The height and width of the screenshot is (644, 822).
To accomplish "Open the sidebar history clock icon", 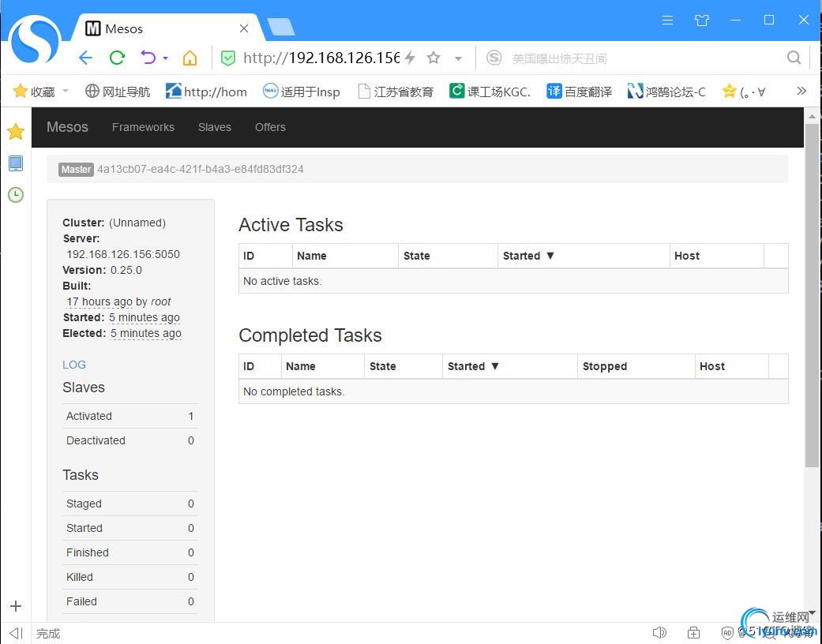I will coord(16,195).
